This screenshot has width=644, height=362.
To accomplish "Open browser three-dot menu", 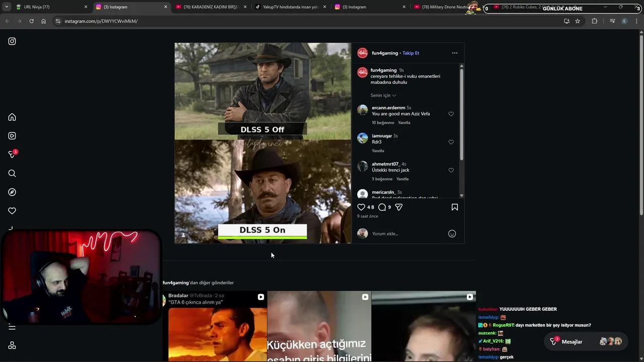I will pos(636,21).
